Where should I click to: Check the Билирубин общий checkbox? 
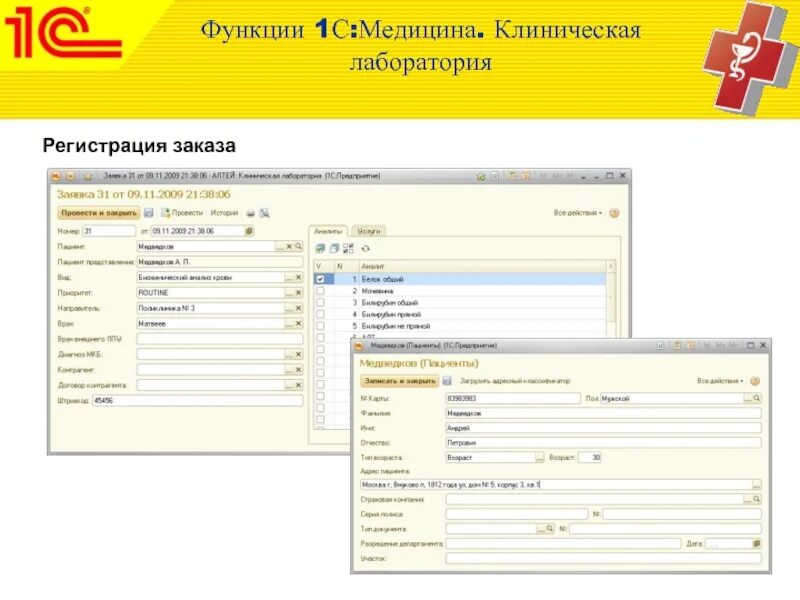tap(320, 303)
